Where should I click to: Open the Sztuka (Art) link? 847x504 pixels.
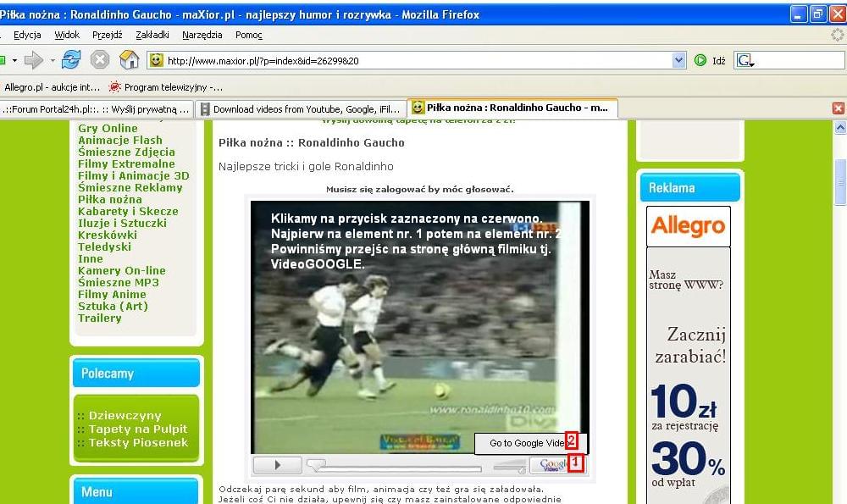coord(113,307)
